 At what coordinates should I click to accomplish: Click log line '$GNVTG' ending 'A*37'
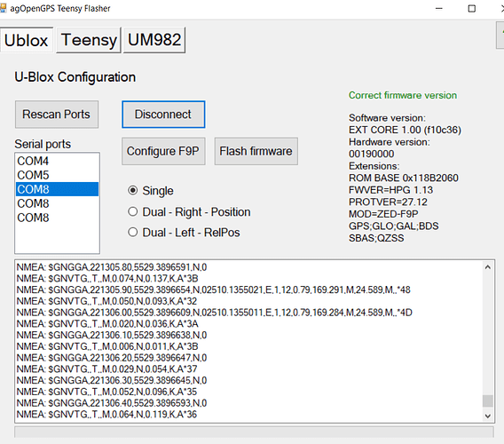tap(107, 369)
